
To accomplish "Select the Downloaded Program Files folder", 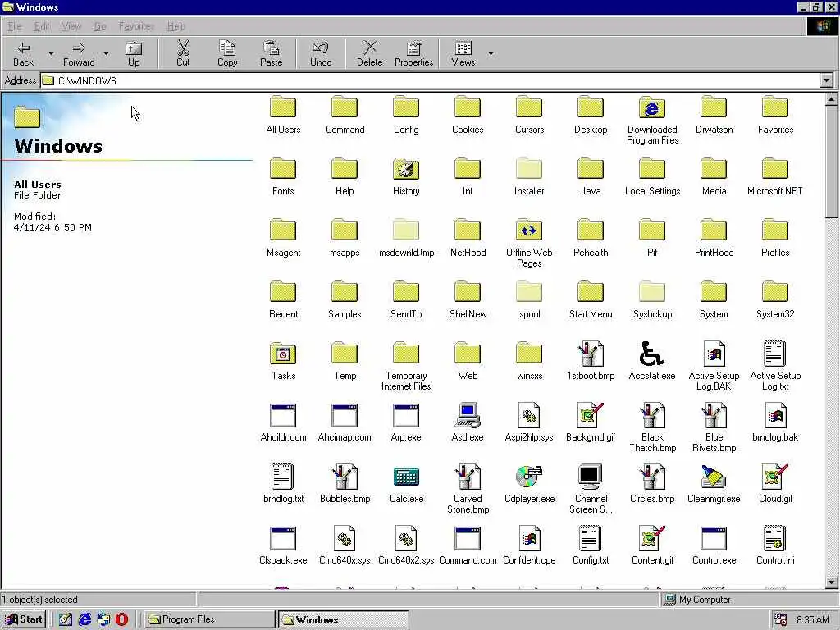I will point(652,120).
